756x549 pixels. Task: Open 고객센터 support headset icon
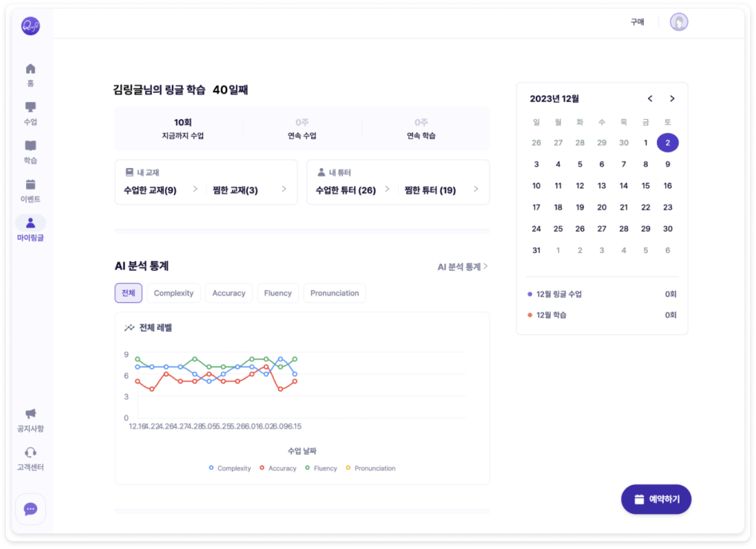click(x=31, y=452)
